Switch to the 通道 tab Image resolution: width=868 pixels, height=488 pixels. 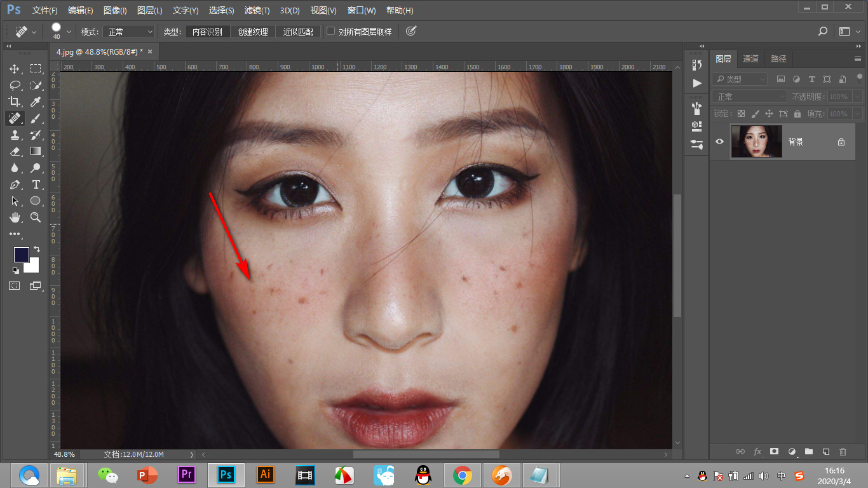point(750,58)
